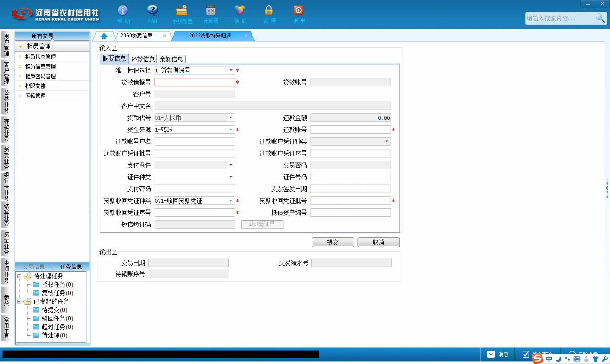Focus the 贷款借据号 input field
This screenshot has width=610, height=364.
click(x=194, y=82)
